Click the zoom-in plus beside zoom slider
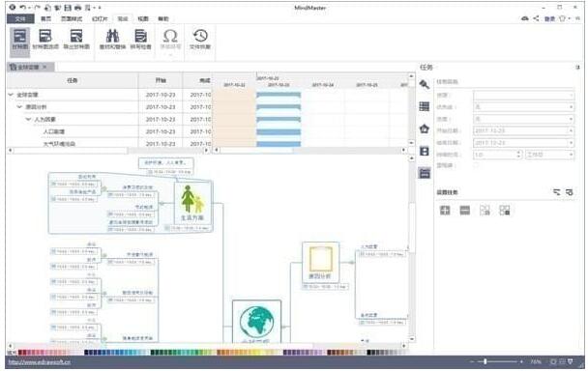The width and height of the screenshot is (588, 371). 521,361
